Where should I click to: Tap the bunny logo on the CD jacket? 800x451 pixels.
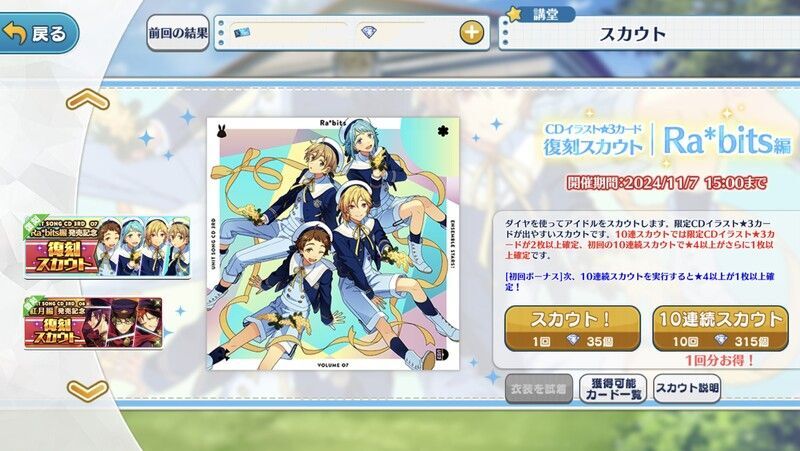[222, 132]
